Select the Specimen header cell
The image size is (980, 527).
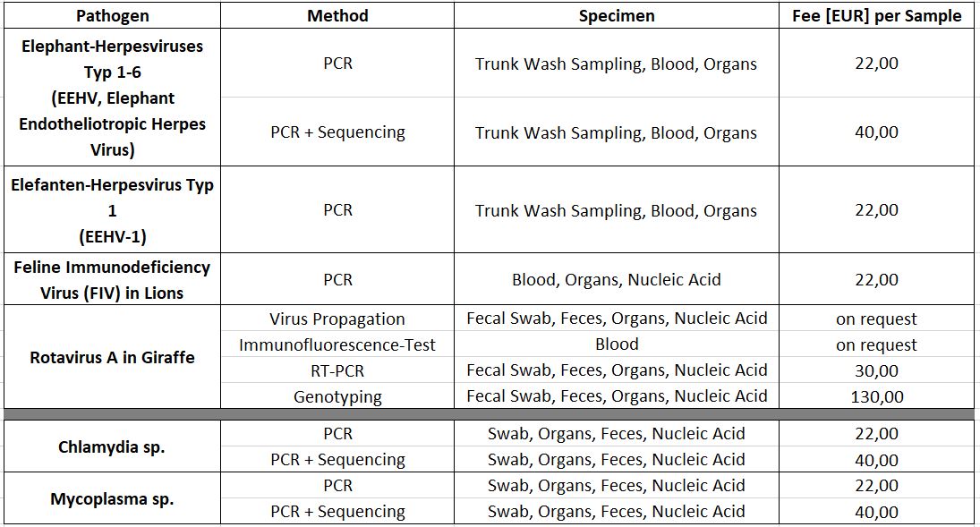tap(617, 15)
